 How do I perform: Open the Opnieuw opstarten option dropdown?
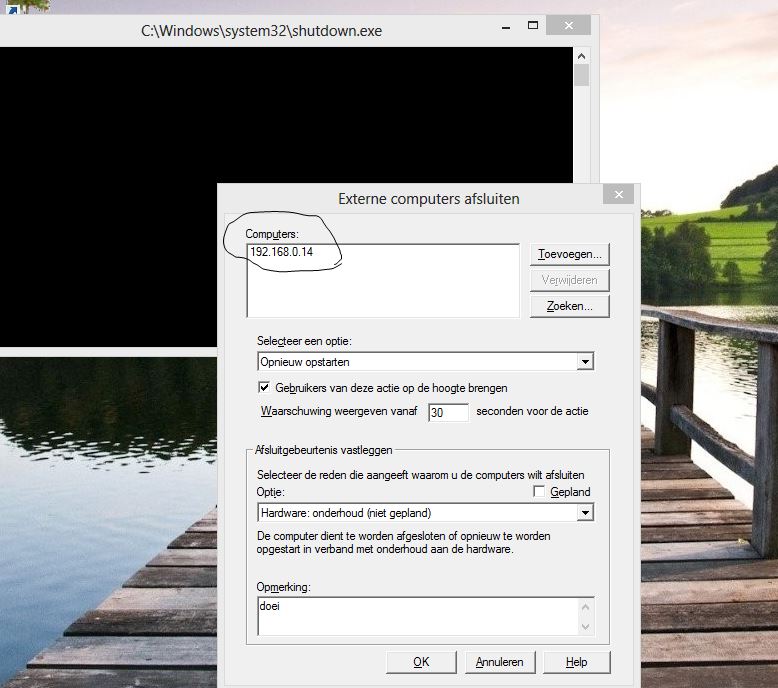585,362
